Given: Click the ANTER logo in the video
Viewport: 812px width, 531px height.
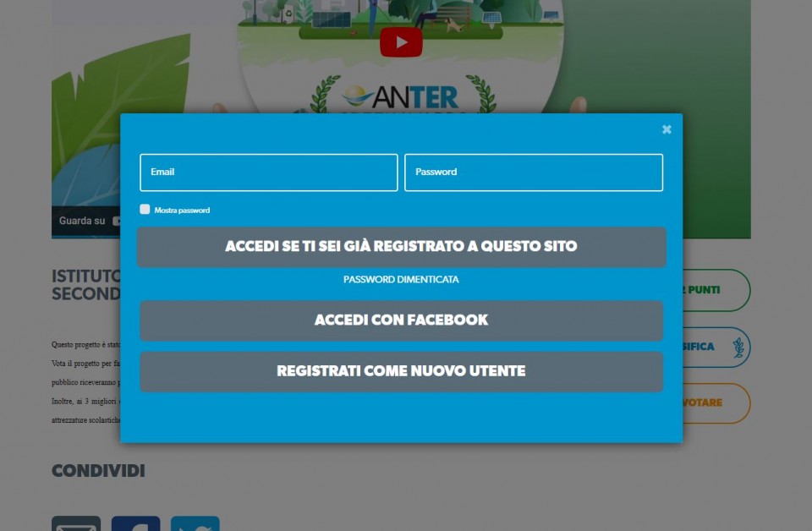Looking at the screenshot, I should (401, 97).
